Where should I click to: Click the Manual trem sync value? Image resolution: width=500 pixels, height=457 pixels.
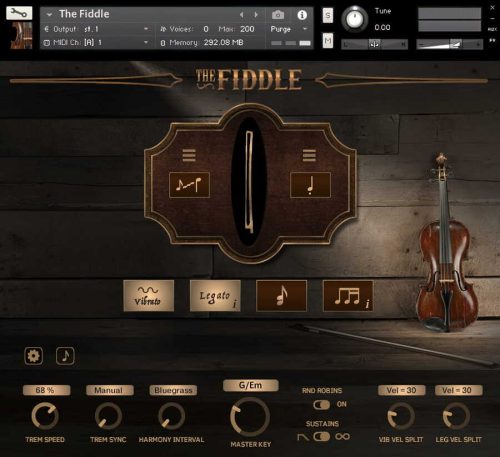click(110, 390)
